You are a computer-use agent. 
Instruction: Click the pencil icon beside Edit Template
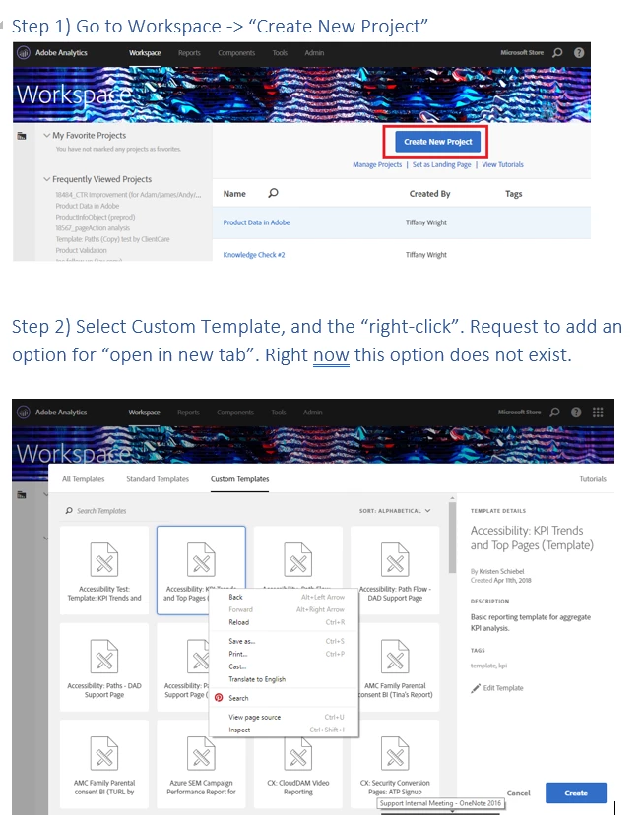[476, 688]
